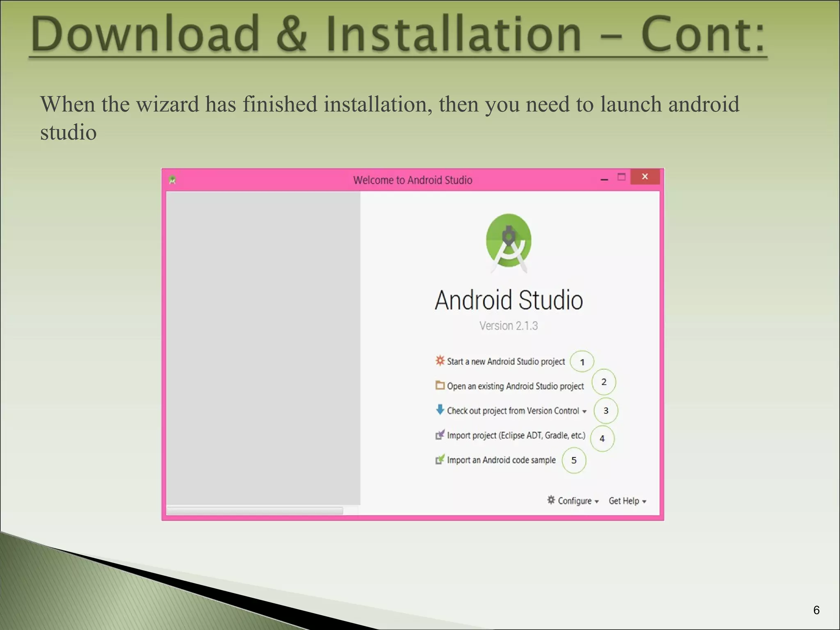Import an Android code sample
Screen dimensions: 840x630
[501, 460]
